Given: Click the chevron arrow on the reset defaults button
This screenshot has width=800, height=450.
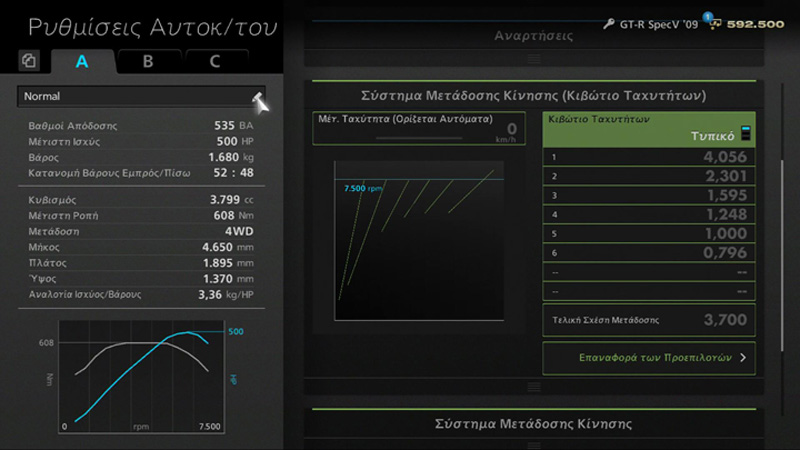Looking at the screenshot, I should click(x=743, y=357).
